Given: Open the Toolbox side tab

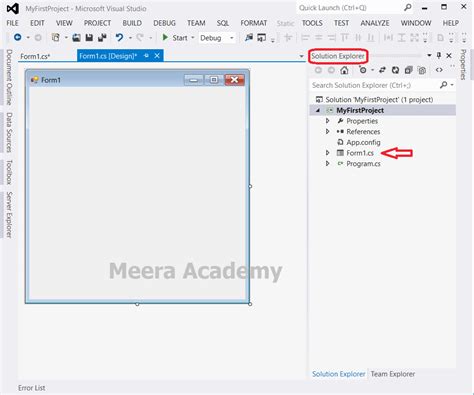Looking at the screenshot, I should (9, 172).
